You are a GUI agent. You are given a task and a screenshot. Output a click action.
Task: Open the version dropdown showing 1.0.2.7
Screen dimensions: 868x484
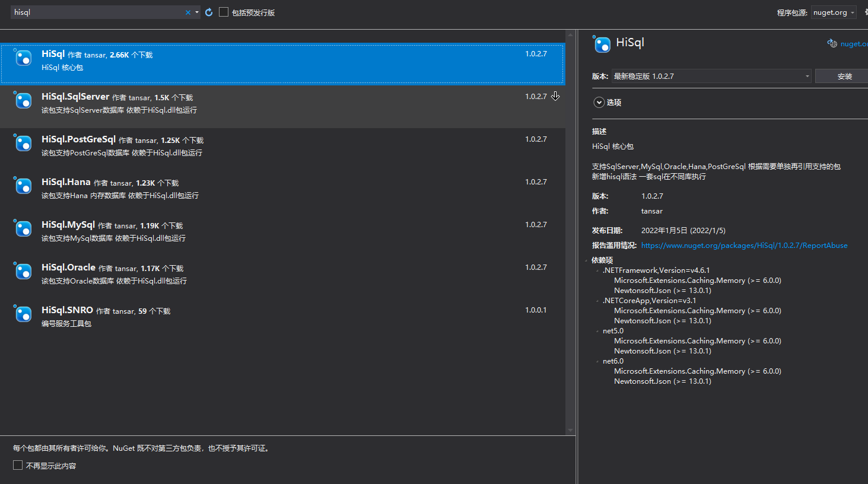click(711, 76)
